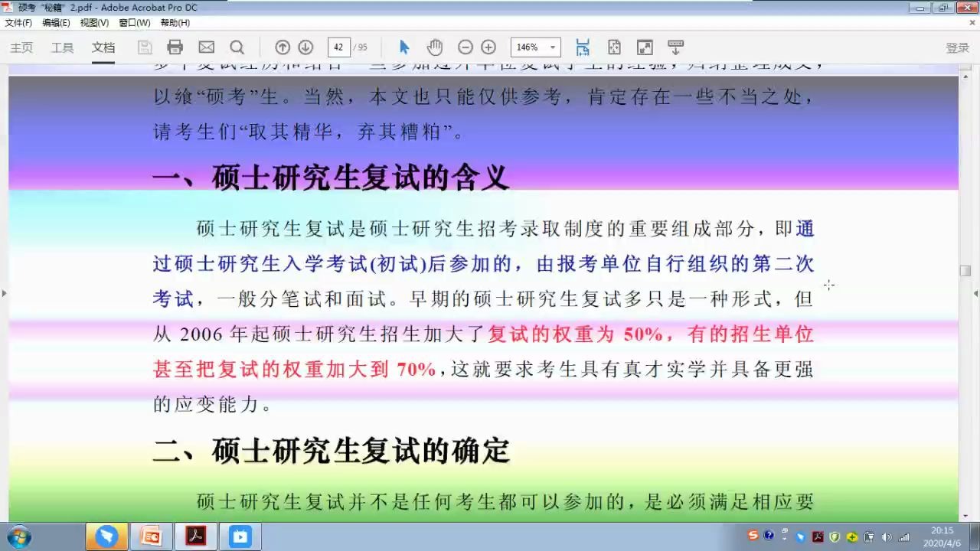This screenshot has width=980, height=551.
Task: Go to the next page with down arrow
Action: point(305,47)
